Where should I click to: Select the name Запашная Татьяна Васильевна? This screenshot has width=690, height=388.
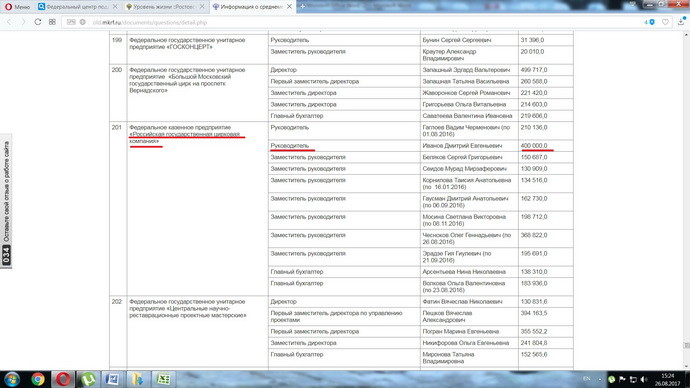pos(466,81)
